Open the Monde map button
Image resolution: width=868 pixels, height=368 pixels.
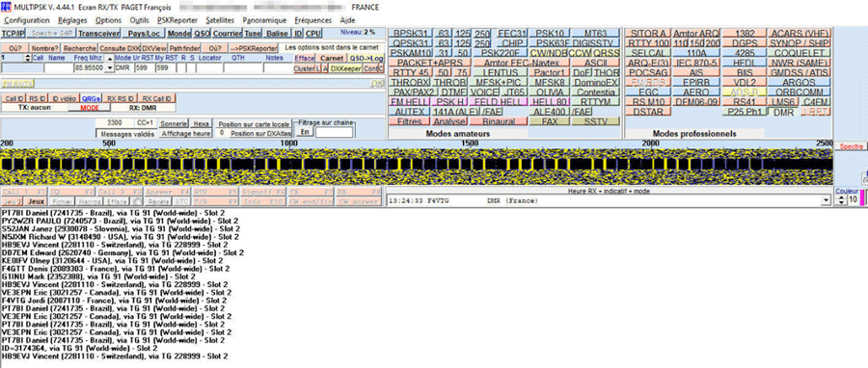point(179,33)
